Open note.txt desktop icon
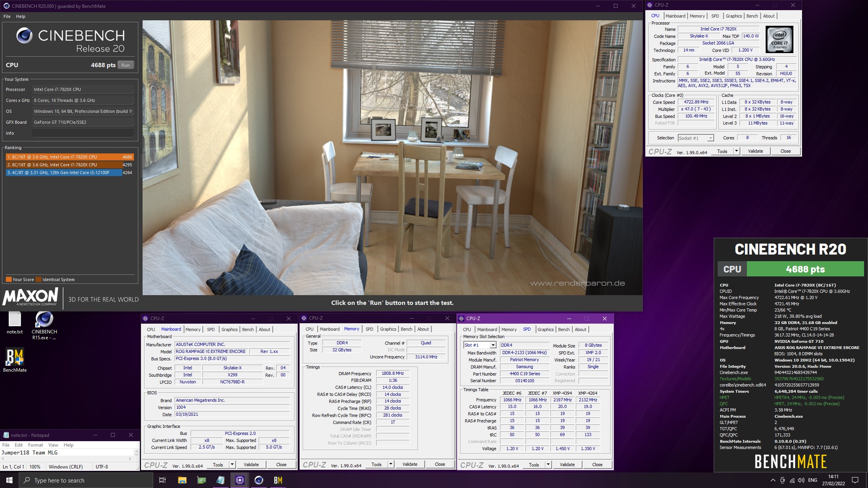 (x=15, y=322)
